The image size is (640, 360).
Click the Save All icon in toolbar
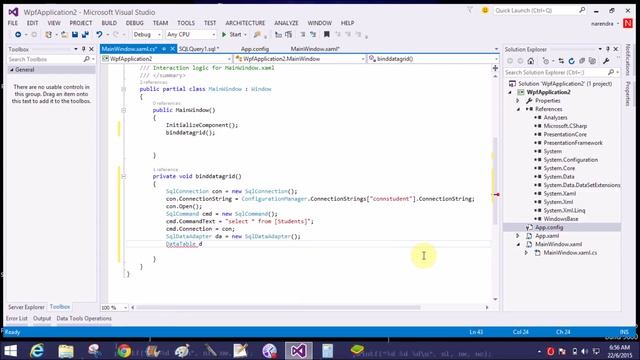(x=85, y=35)
